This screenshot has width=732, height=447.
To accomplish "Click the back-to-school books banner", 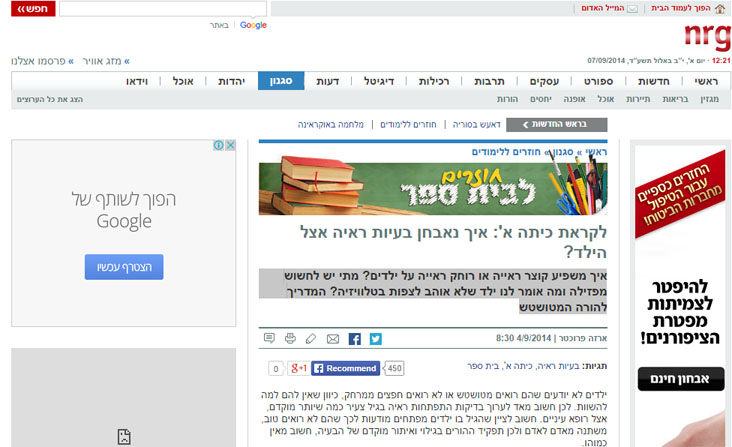I will (x=433, y=189).
